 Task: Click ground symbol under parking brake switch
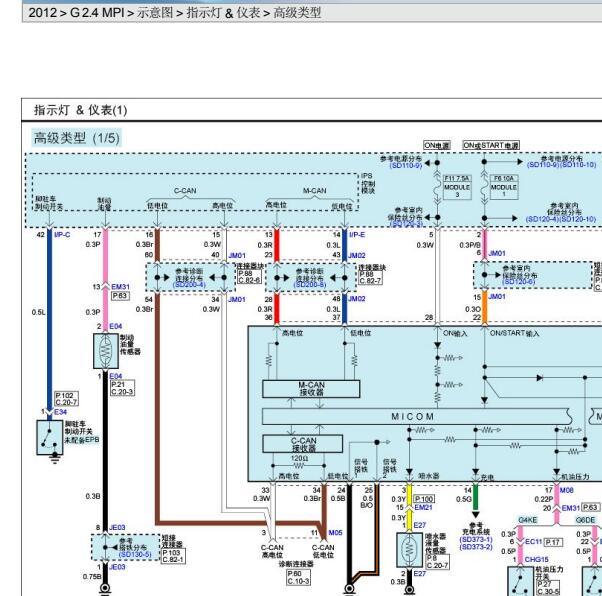[55, 459]
